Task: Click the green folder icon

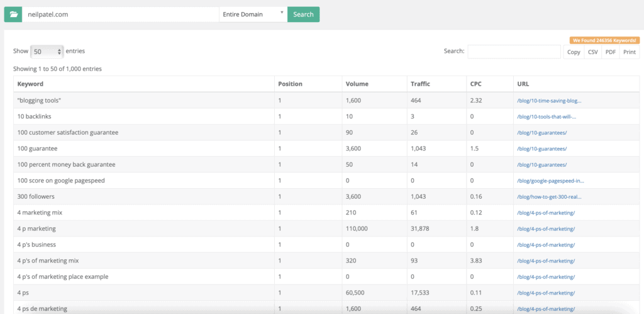Action: coord(13,14)
